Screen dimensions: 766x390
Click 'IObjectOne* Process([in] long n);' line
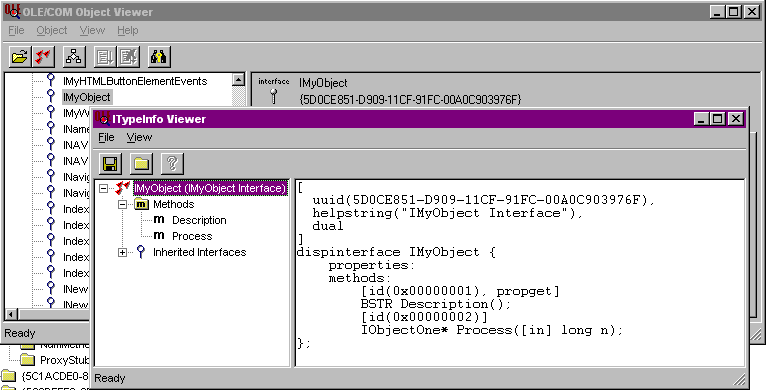pos(492,330)
